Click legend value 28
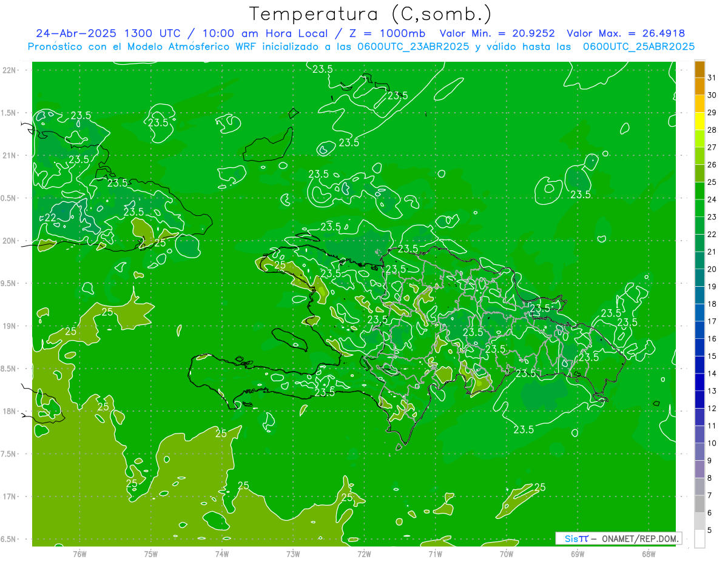The width and height of the screenshot is (728, 562). click(x=712, y=130)
